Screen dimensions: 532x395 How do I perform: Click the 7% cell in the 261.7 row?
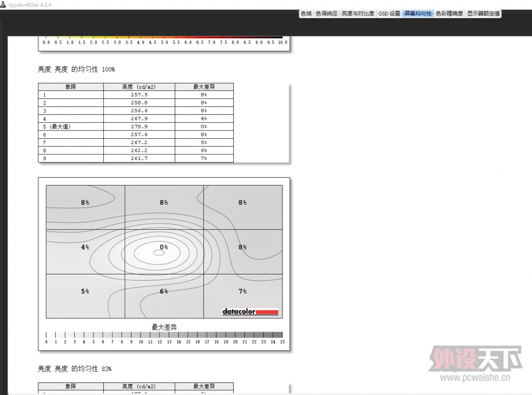(x=204, y=159)
